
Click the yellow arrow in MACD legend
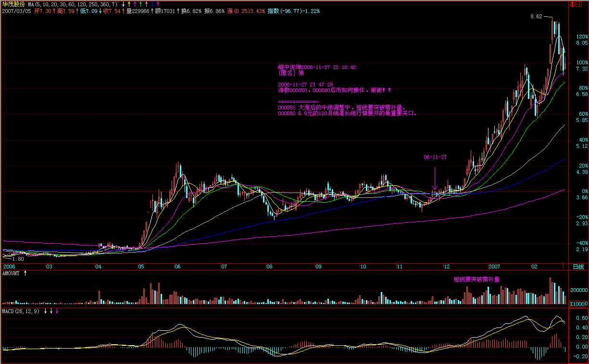point(51,311)
